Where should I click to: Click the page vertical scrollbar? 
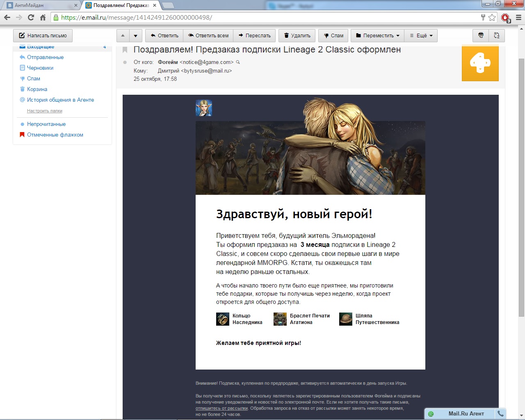(521, 185)
